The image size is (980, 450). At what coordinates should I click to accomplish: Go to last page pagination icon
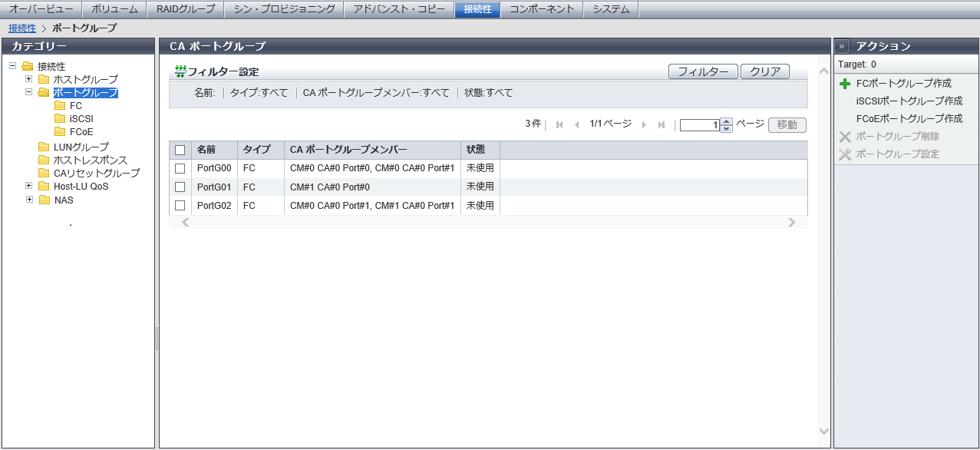(x=661, y=124)
